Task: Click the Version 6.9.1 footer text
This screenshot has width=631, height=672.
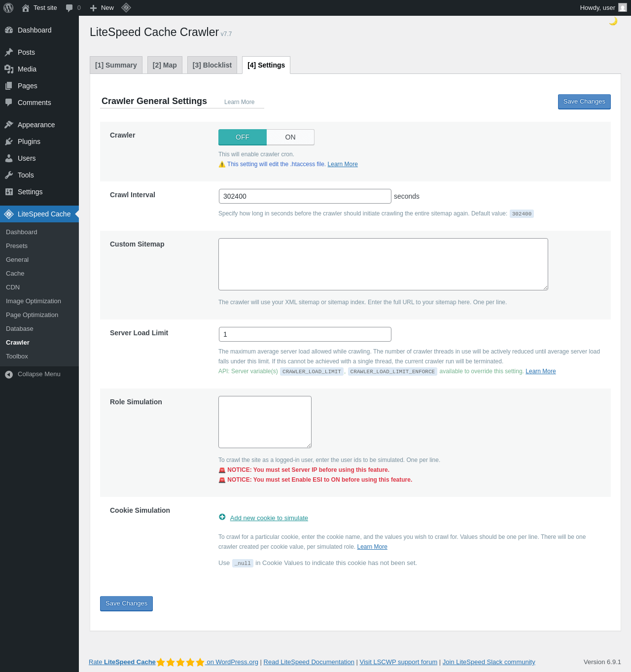Action: pos(602,662)
